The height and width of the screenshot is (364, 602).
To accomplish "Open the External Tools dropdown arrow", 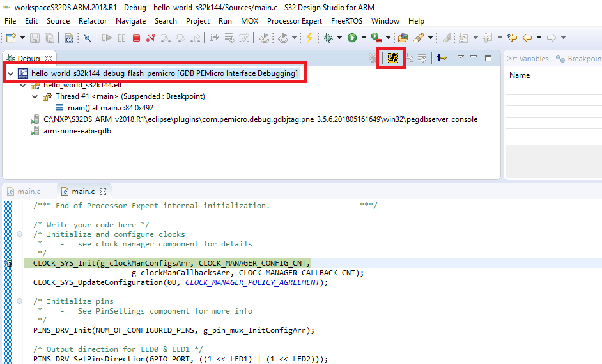I will 388,38.
